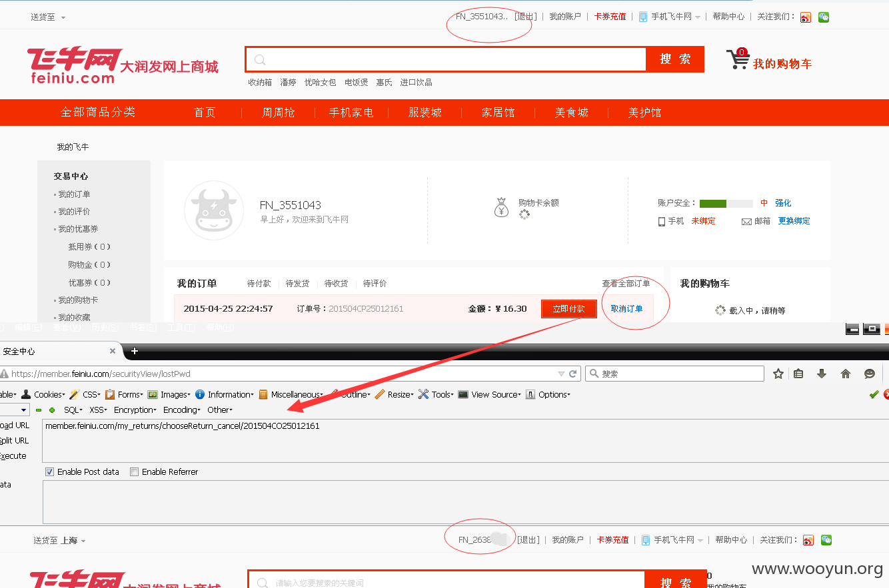Click the top WeChat follow icon
The image size is (889, 588).
824,17
